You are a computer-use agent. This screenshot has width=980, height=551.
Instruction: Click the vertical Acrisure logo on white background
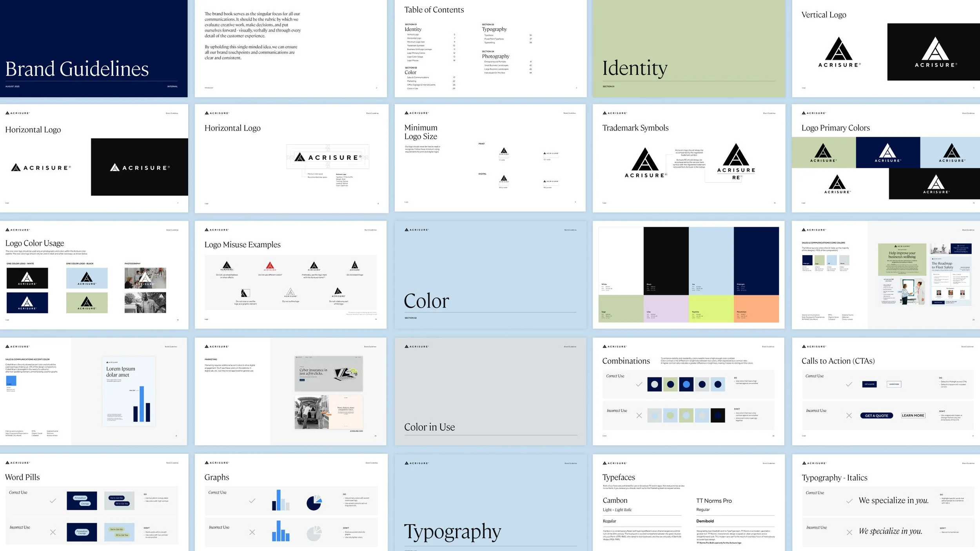(x=839, y=52)
